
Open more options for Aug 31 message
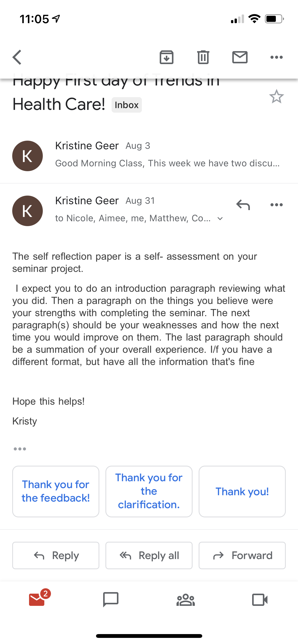pyautogui.click(x=277, y=205)
